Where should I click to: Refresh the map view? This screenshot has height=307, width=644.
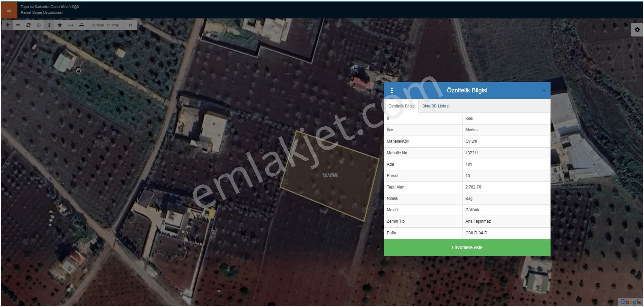[x=28, y=25]
